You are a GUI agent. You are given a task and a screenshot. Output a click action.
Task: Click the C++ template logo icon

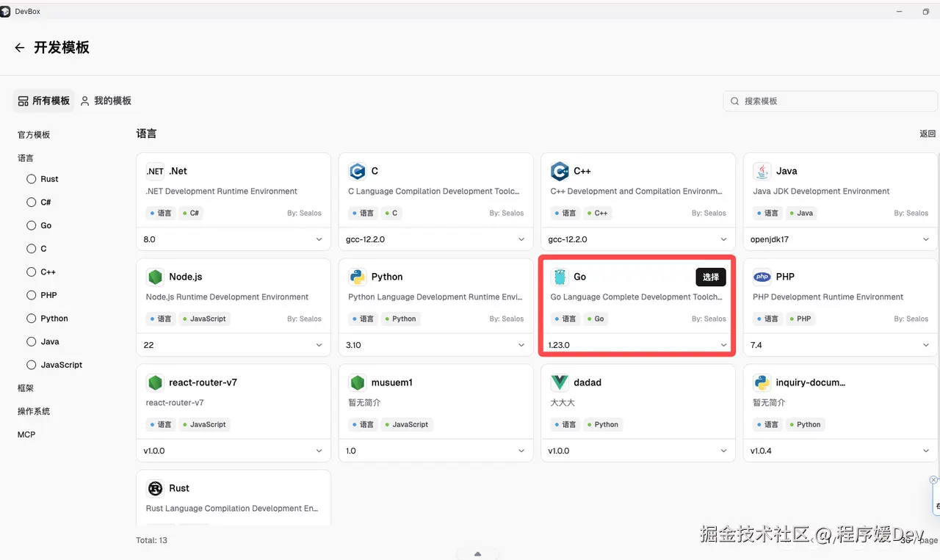560,171
